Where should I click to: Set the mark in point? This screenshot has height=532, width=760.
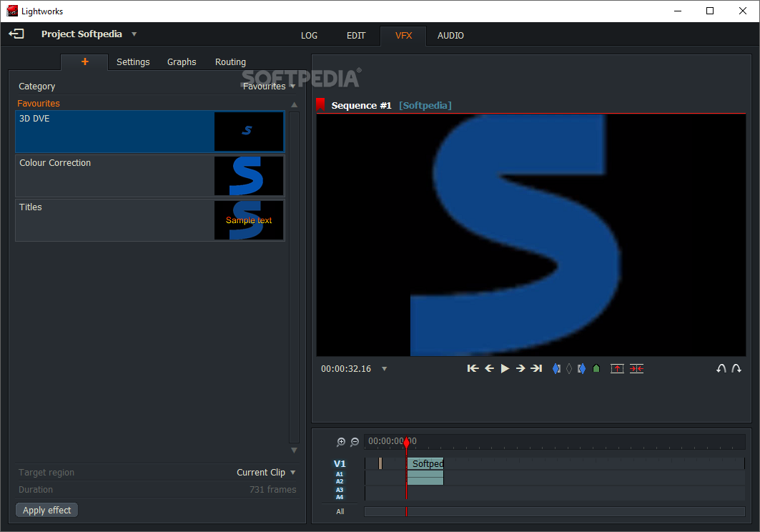click(x=556, y=368)
